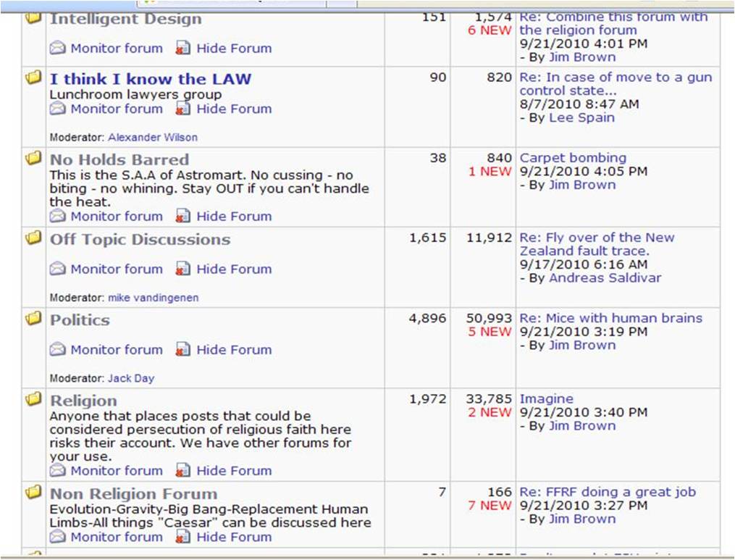Image resolution: width=735 pixels, height=560 pixels.
Task: Click Hide Forum link for the LAW forum
Action: (x=234, y=109)
